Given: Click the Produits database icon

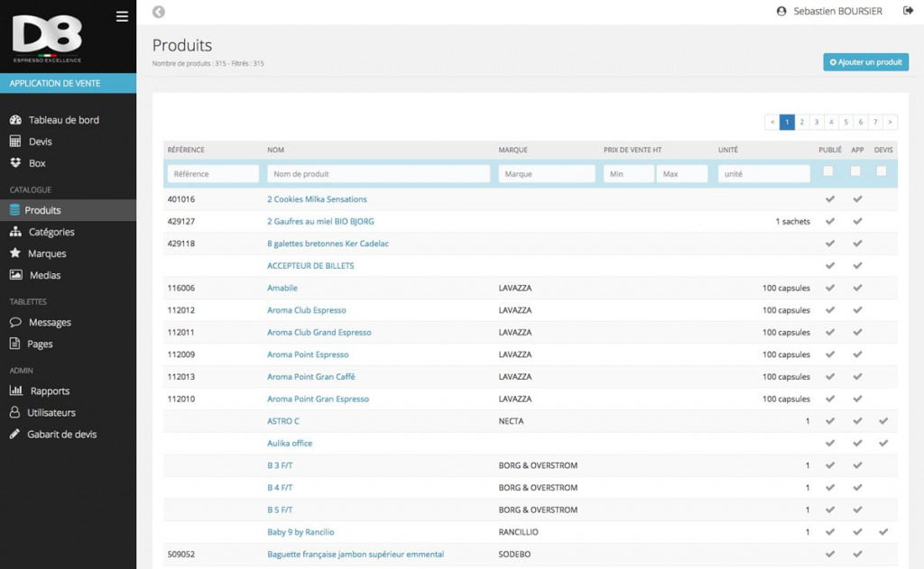Looking at the screenshot, I should tap(14, 210).
